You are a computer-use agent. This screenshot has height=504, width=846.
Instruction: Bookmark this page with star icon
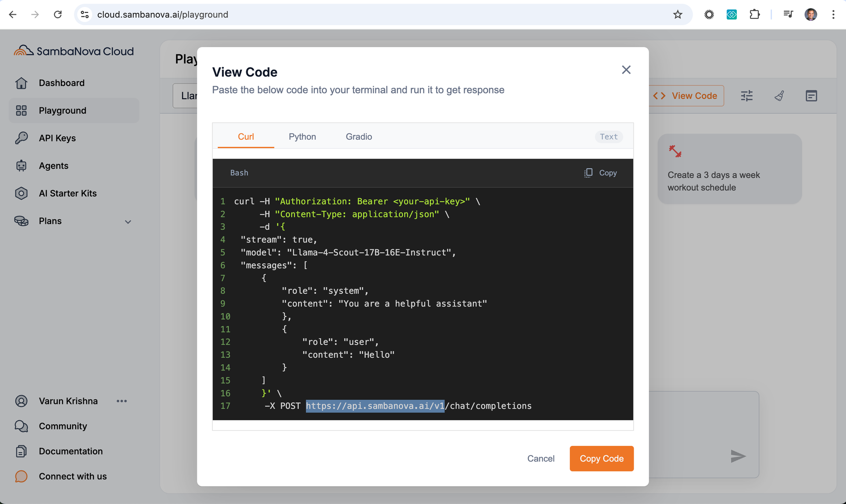(678, 15)
